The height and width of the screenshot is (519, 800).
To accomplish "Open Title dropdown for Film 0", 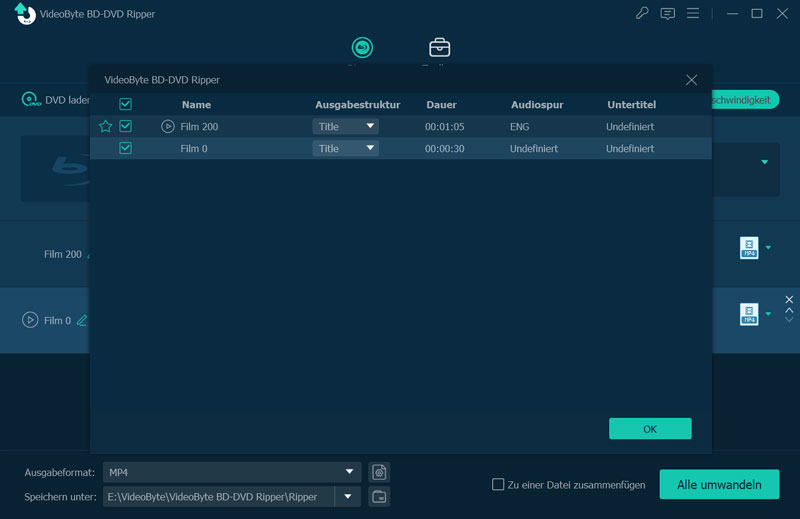I will pyautogui.click(x=345, y=148).
